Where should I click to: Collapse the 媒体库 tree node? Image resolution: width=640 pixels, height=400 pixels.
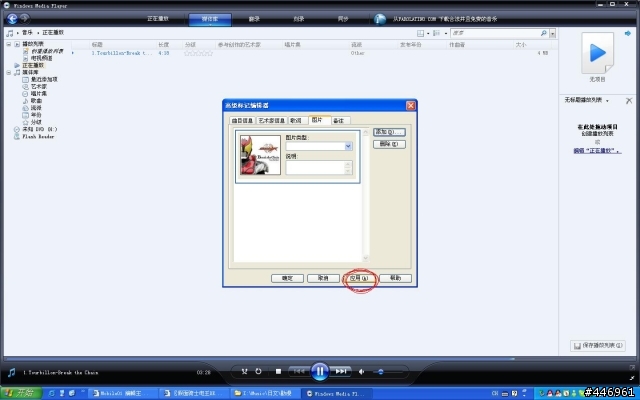click(x=9, y=72)
